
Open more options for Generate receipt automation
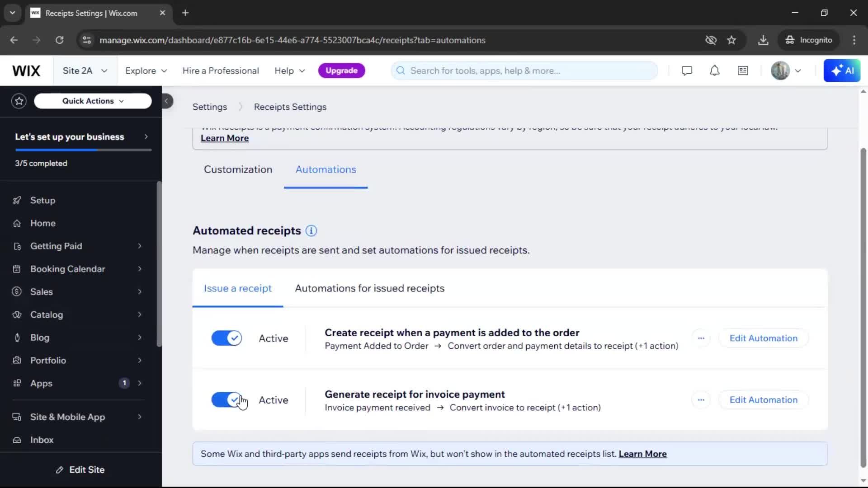pos(701,400)
